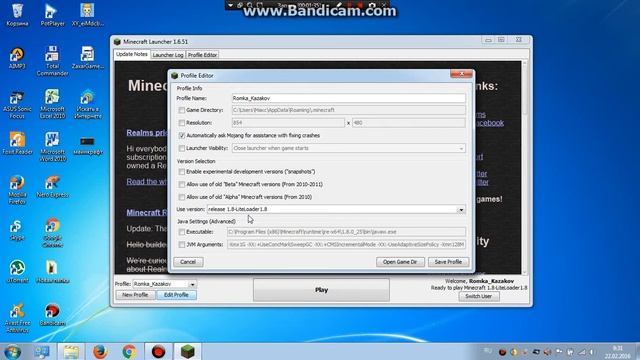Switch to the Profile Editor tab

click(202, 55)
